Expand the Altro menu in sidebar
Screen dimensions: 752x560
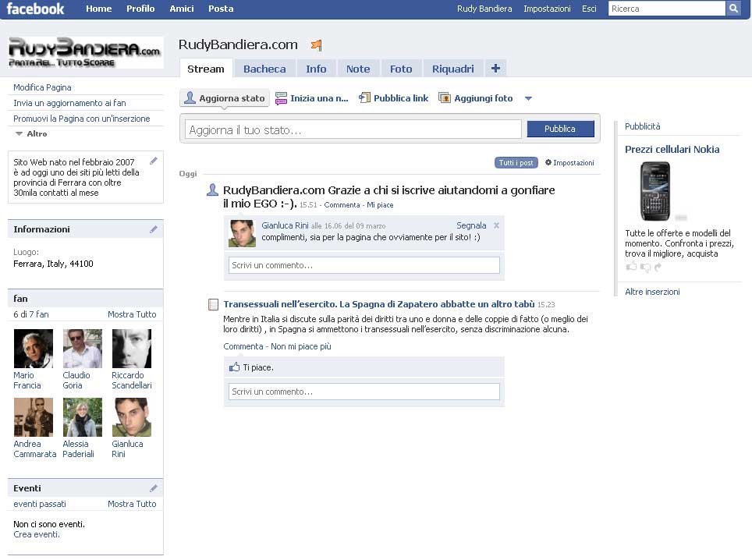point(31,134)
